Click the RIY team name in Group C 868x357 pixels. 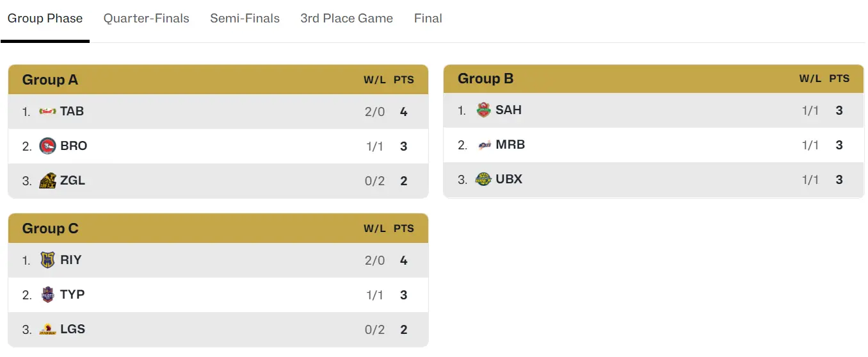(x=71, y=260)
